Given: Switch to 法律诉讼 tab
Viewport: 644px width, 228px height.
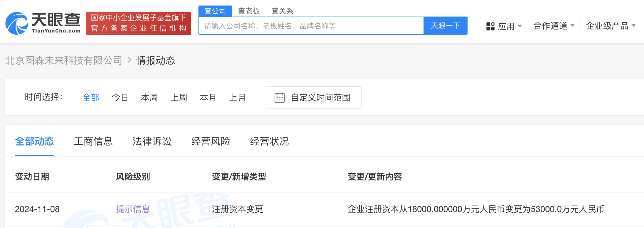Looking at the screenshot, I should [152, 141].
